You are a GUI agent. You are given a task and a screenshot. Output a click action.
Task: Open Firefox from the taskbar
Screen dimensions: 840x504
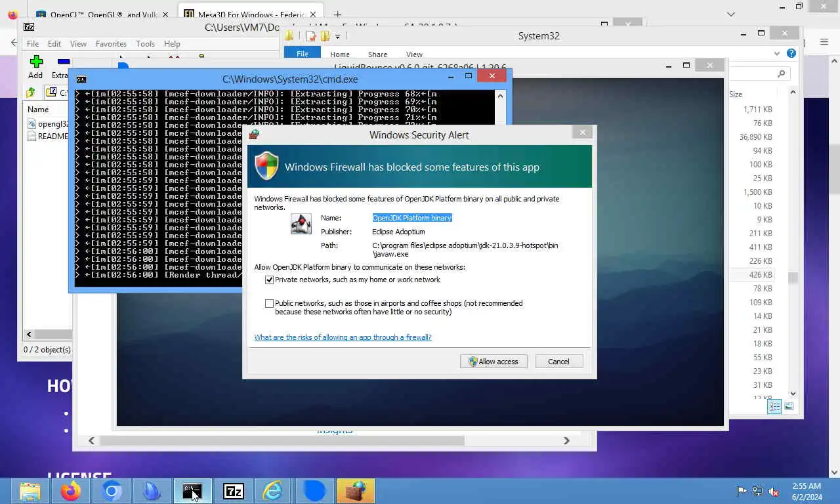[71, 491]
